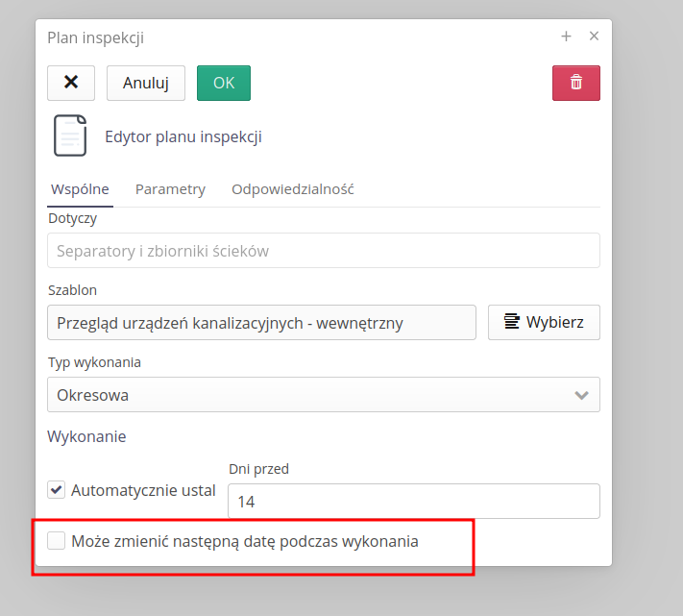Click the Edytor planu inspekcji heading
The image size is (683, 616).
coord(183,136)
